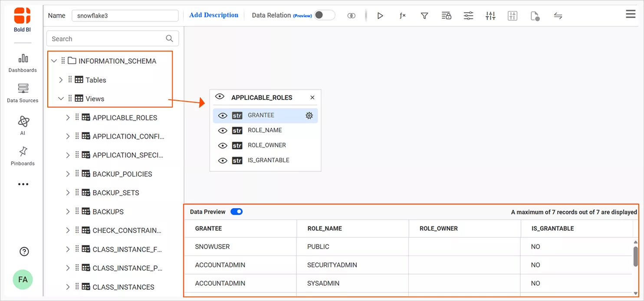Image resolution: width=644 pixels, height=301 pixels.
Task: Click the vertical sliders icon in toolbar
Action: pos(490,16)
